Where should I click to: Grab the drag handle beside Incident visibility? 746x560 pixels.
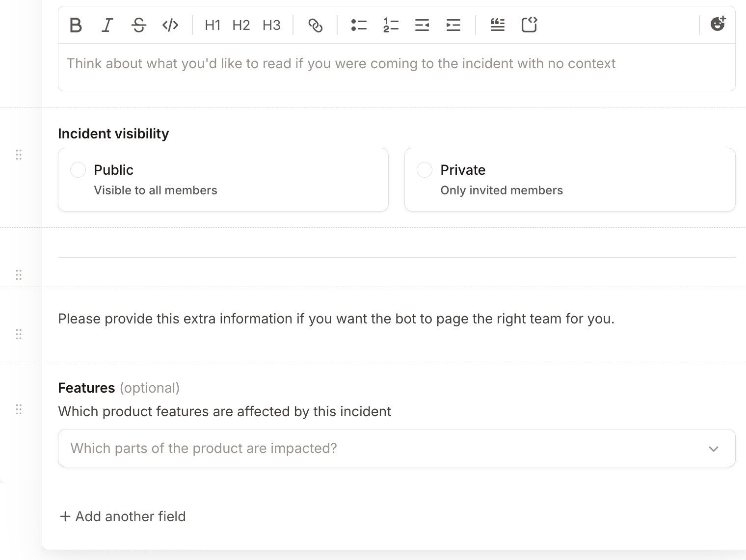pyautogui.click(x=19, y=155)
